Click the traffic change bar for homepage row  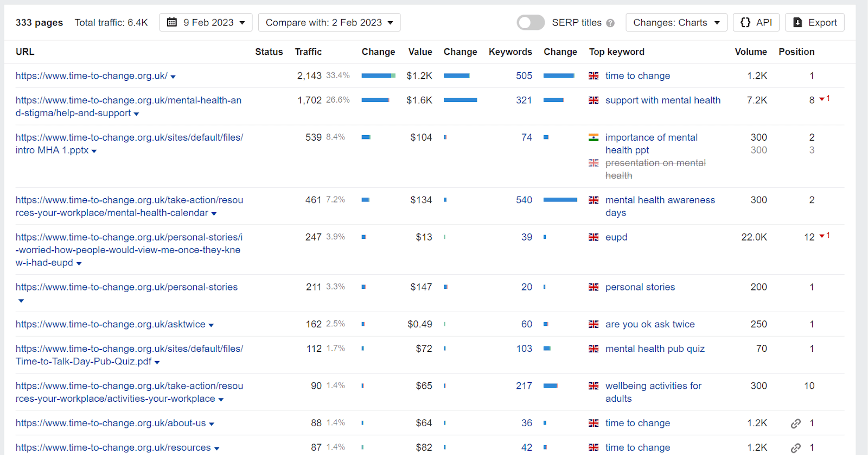(379, 75)
